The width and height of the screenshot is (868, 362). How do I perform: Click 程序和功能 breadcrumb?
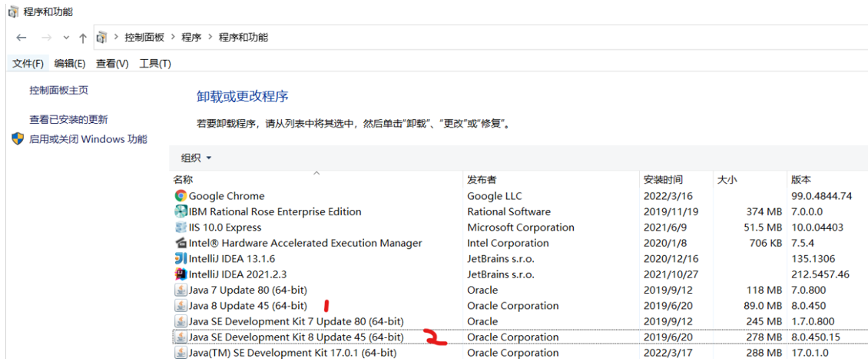tap(244, 37)
